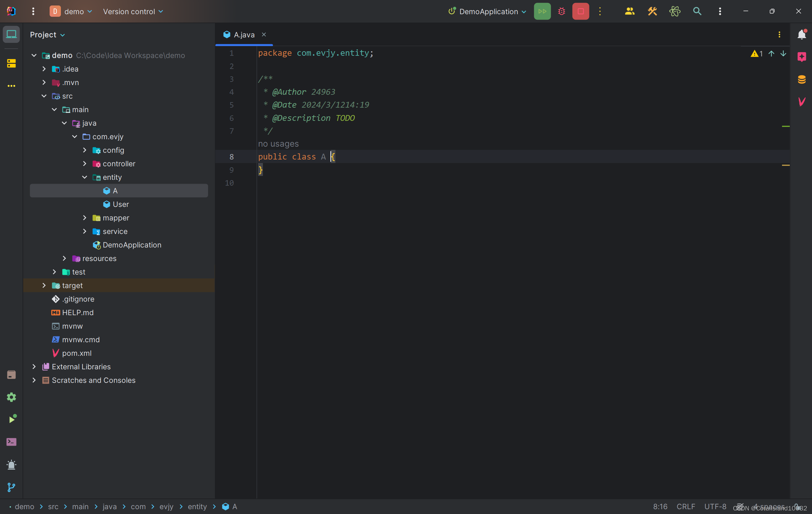Click the More Options ellipsis in editor header

tap(780, 34)
